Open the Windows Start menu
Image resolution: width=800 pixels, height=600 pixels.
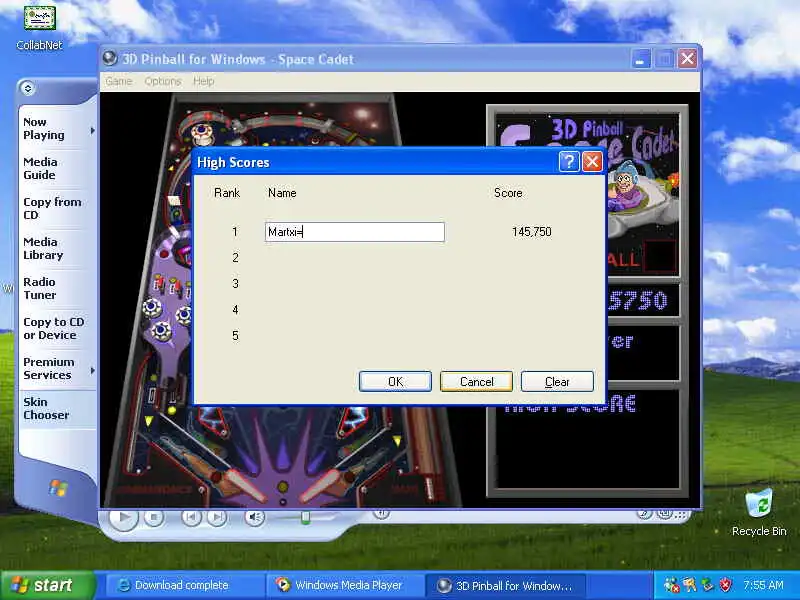click(x=48, y=585)
